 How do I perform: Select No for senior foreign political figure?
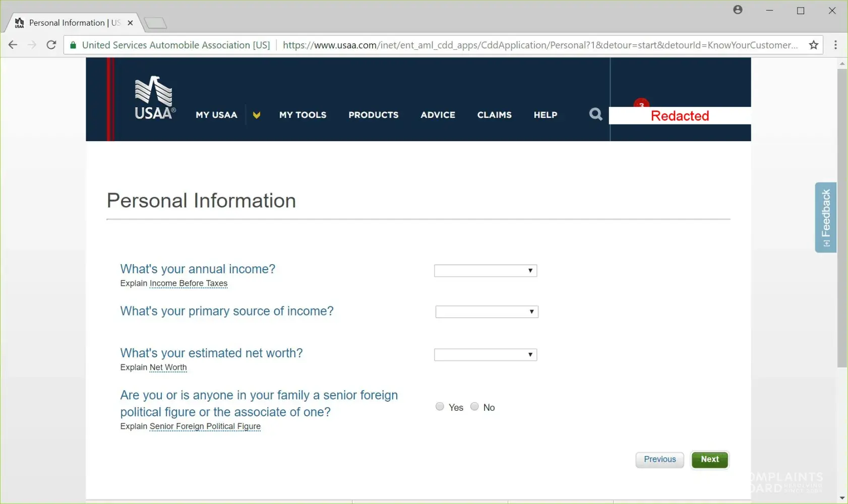point(474,406)
